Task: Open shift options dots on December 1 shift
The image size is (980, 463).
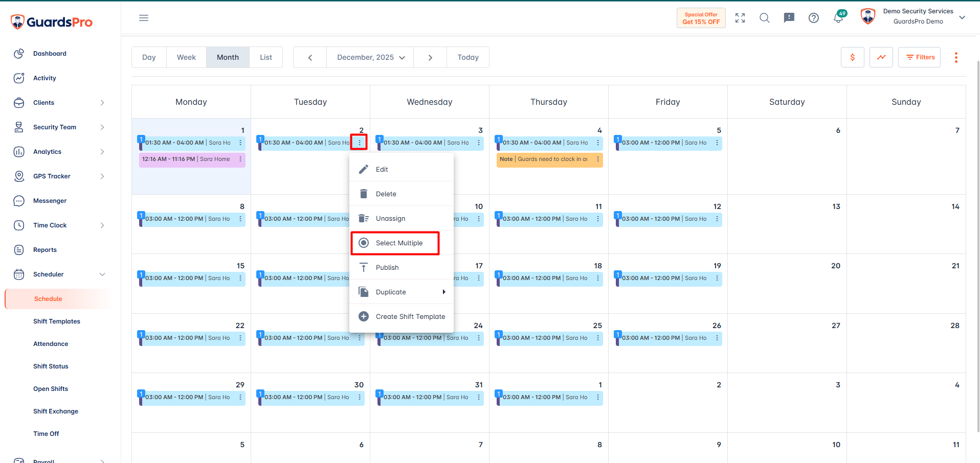Action: pos(240,143)
